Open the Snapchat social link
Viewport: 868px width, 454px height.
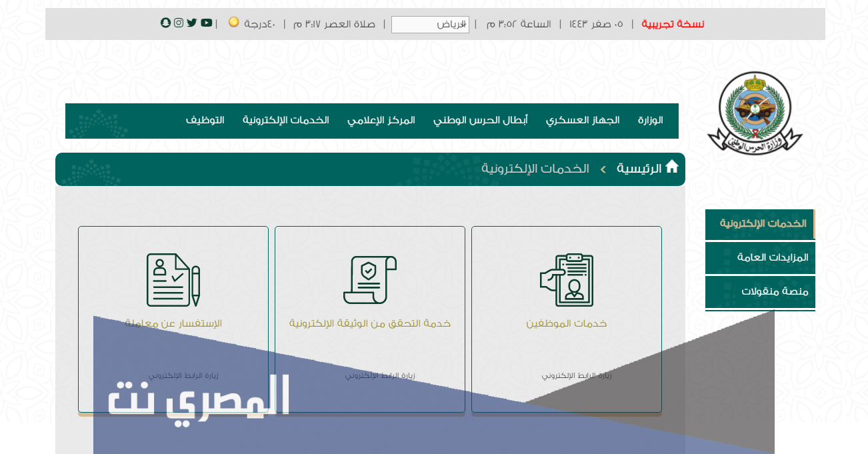coord(165,23)
